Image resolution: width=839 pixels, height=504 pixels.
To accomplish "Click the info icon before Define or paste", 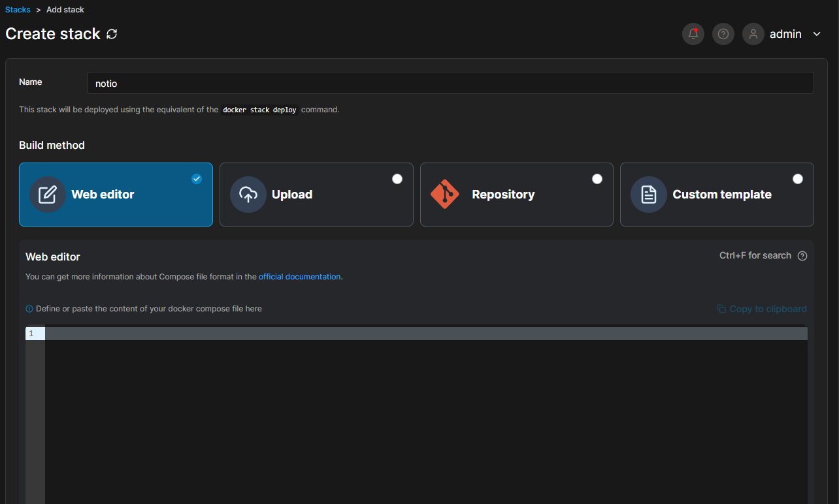I will [x=29, y=309].
